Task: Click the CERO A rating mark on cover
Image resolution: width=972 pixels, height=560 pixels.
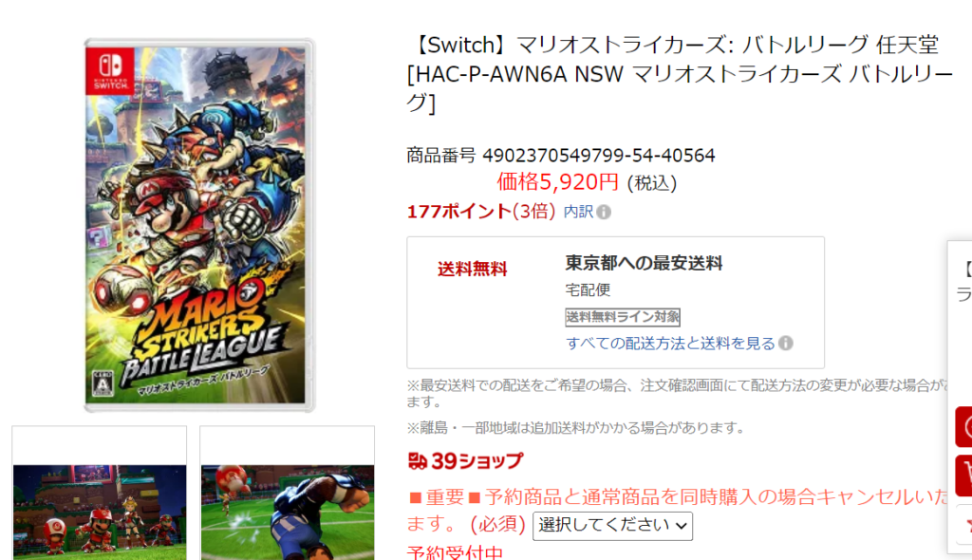Action: [103, 383]
